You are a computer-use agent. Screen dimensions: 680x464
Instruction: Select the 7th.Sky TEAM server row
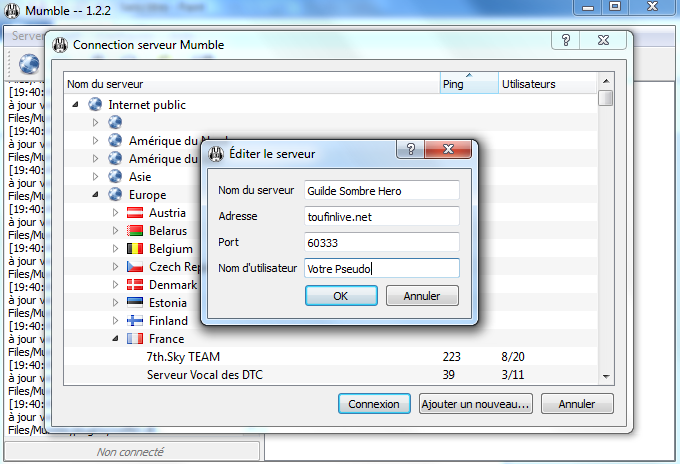pos(330,356)
